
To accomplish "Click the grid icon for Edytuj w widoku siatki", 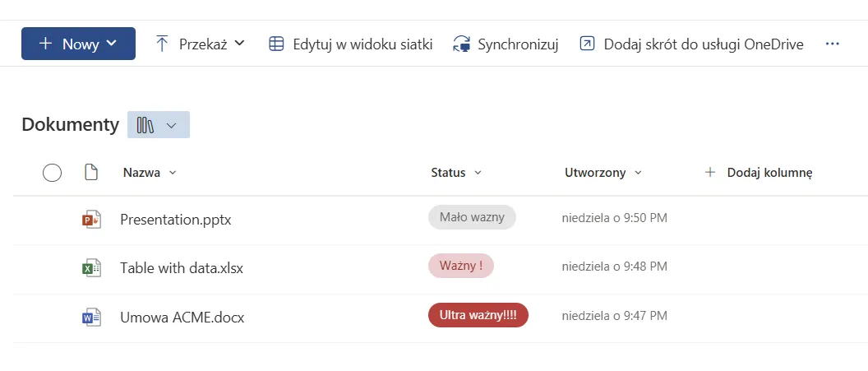I will 277,44.
